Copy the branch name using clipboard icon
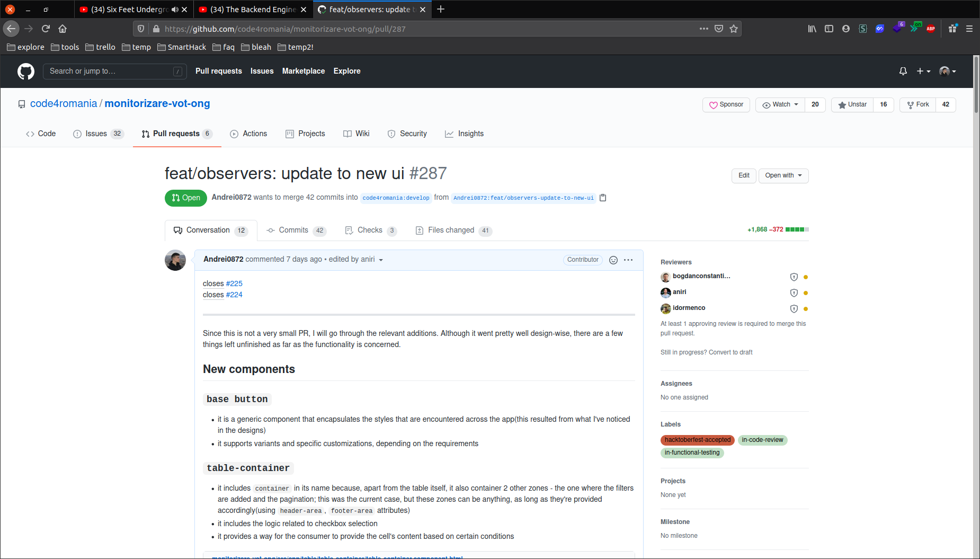This screenshot has height=559, width=980. coord(603,198)
